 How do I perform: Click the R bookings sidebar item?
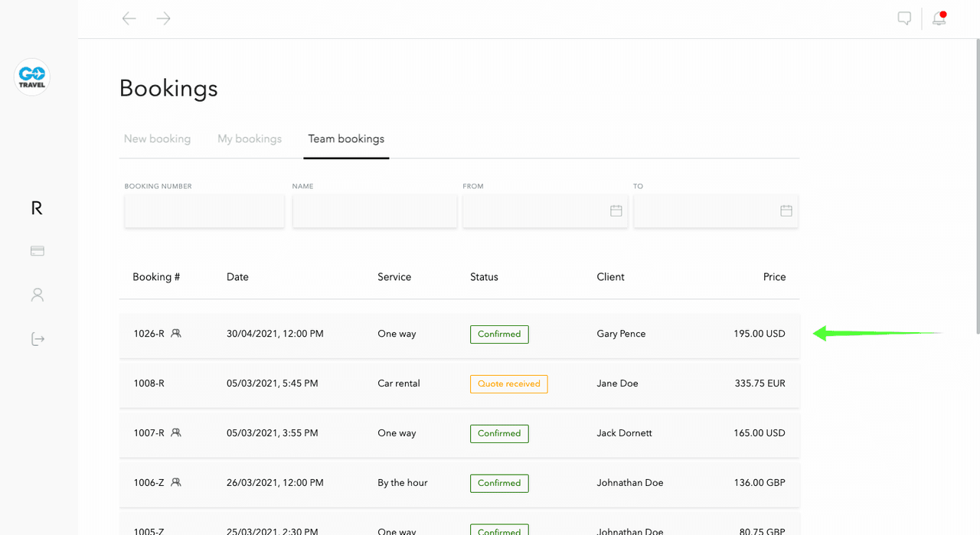click(x=37, y=208)
